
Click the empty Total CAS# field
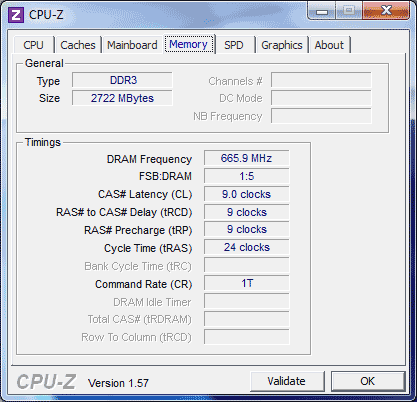(x=247, y=319)
